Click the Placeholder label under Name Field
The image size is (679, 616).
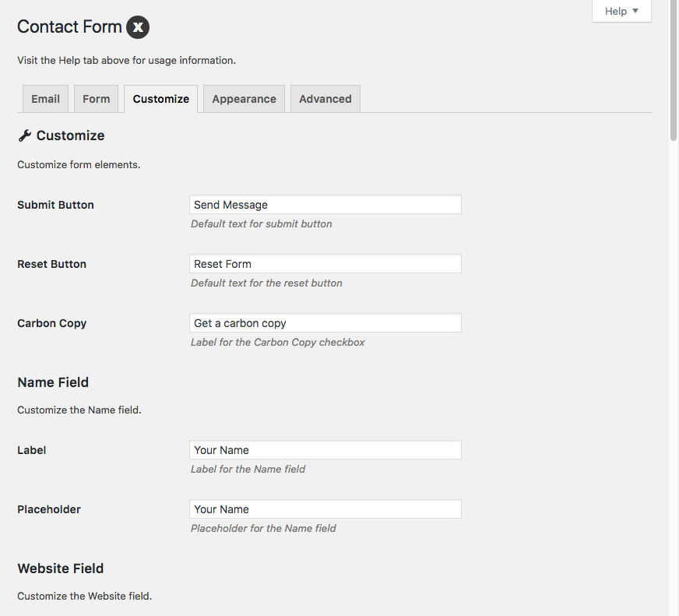coord(49,509)
